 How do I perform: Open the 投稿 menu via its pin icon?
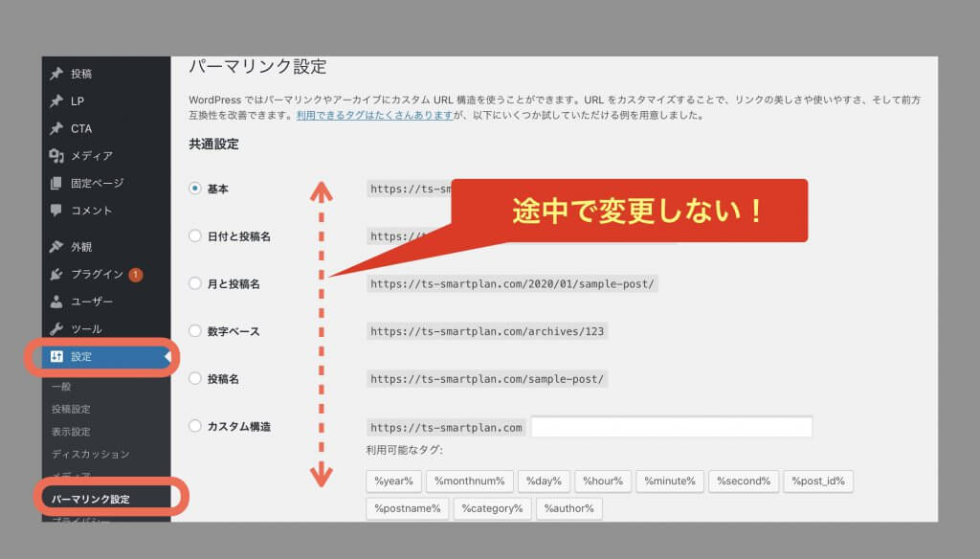tap(56, 74)
